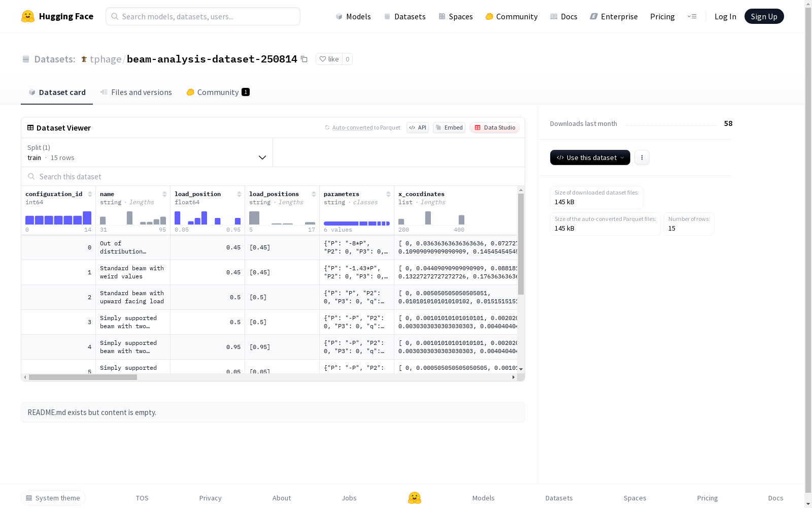Open Enterprise in top navigation

coord(614,16)
